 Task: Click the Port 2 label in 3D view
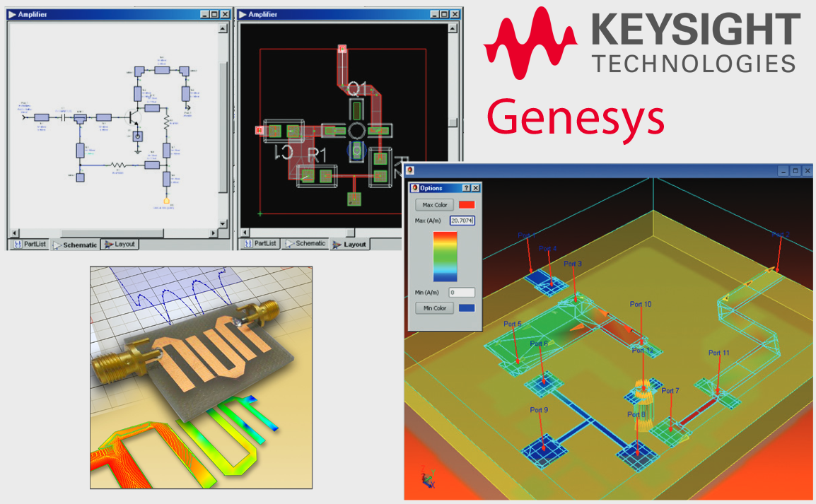pyautogui.click(x=780, y=235)
